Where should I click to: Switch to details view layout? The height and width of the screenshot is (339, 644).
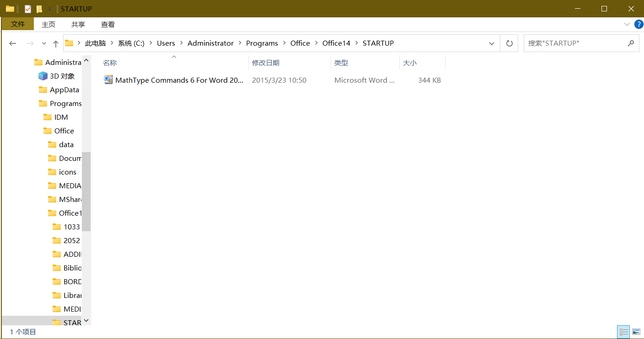[623, 332]
